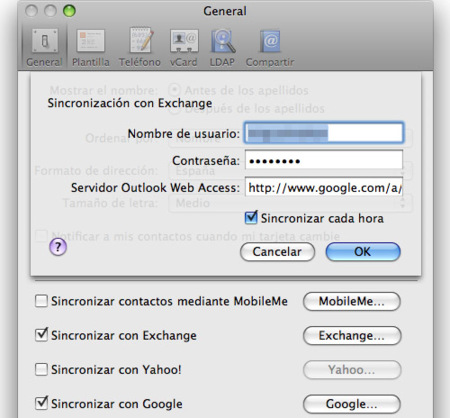This screenshot has height=418, width=450.
Task: Uncheck Sincronizar con Google
Action: (41, 403)
